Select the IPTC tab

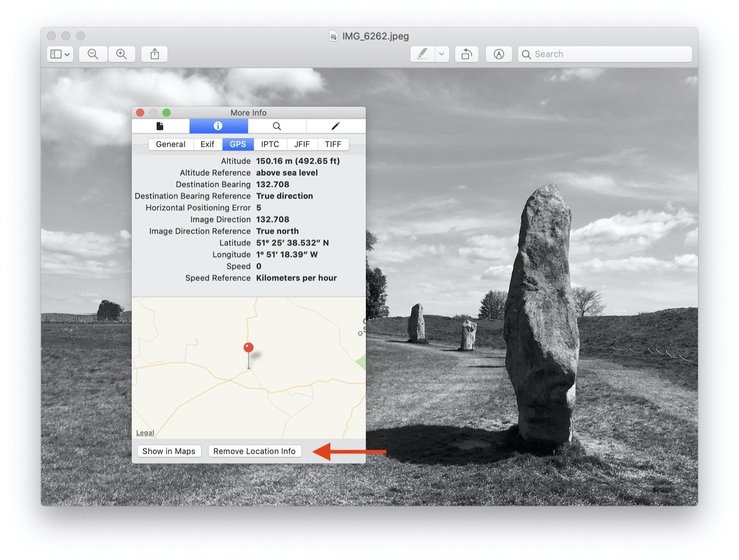tap(270, 144)
